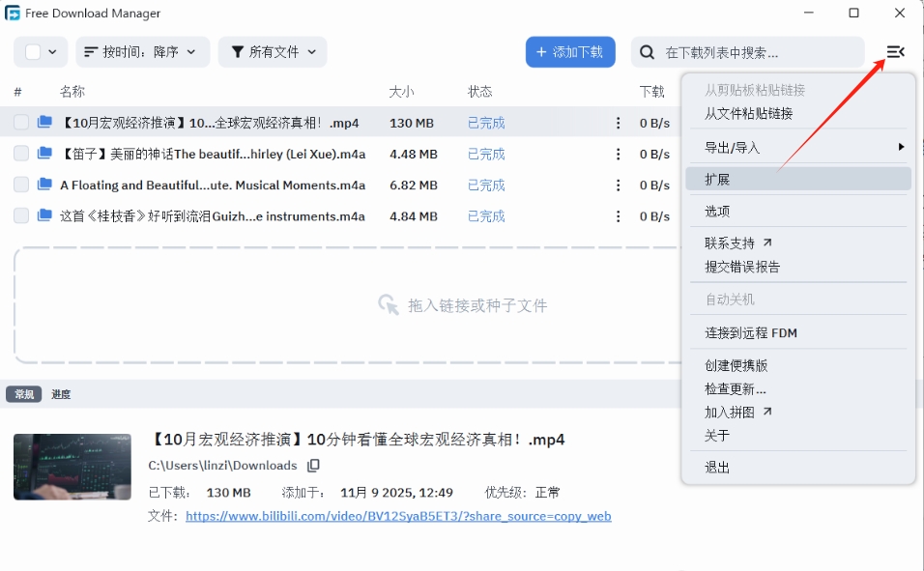Check the checkbox for the 10月宏观经济推演 download
This screenshot has height=571, width=924.
tap(20, 123)
